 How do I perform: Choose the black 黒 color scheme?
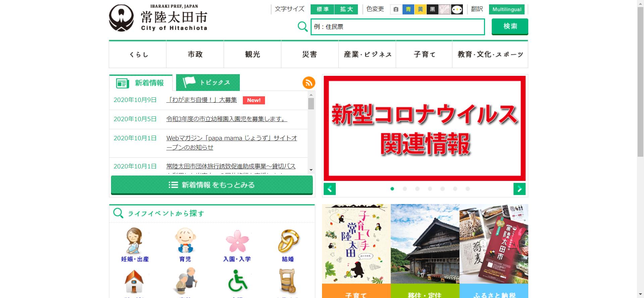[x=432, y=9]
